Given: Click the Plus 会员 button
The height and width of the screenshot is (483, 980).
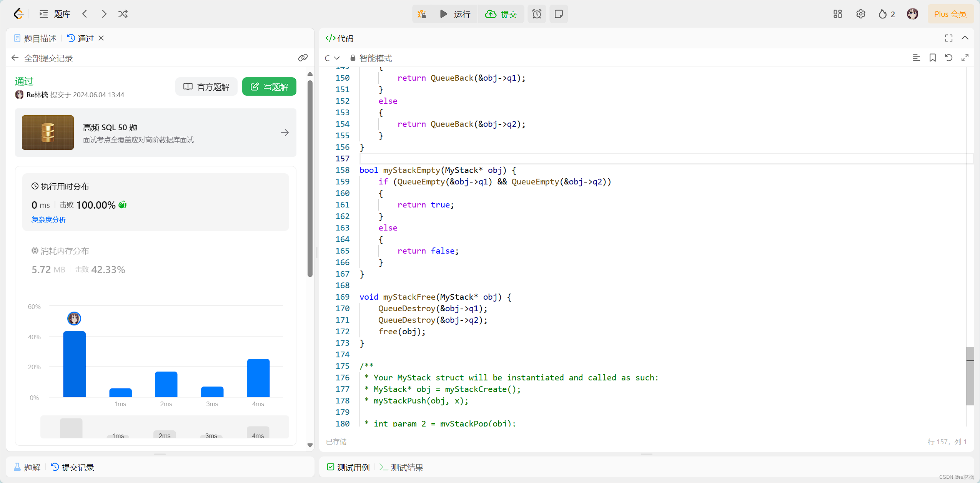Looking at the screenshot, I should point(950,14).
